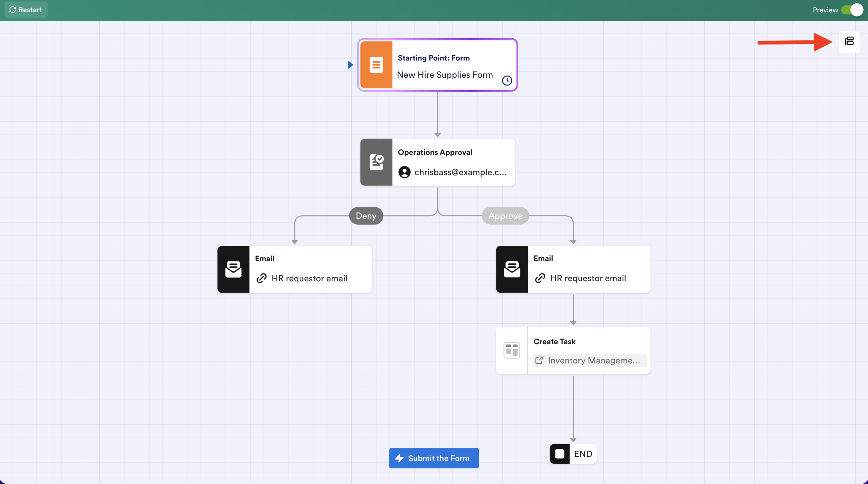This screenshot has width=868, height=484.
Task: Click the square icon on the END node
Action: (x=559, y=454)
